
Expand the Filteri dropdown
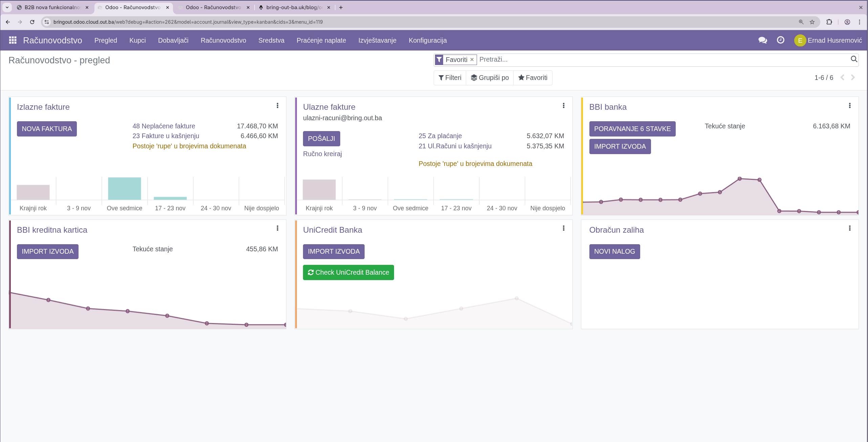[450, 78]
